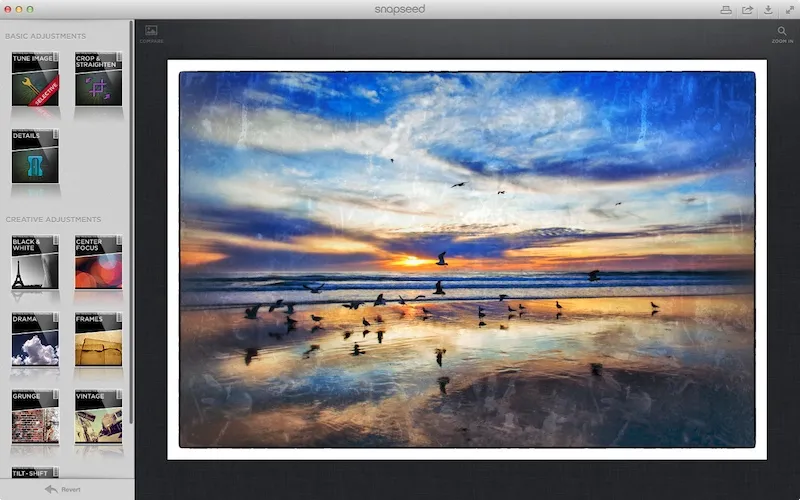Enter full screen with the arrows icon
Image resolution: width=800 pixels, height=500 pixels.
(788, 9)
